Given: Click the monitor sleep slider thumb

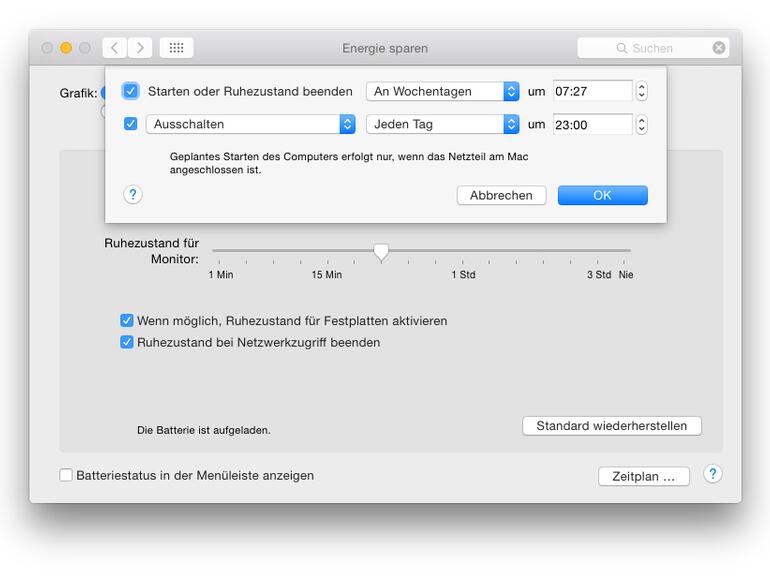Looking at the screenshot, I should 381,252.
